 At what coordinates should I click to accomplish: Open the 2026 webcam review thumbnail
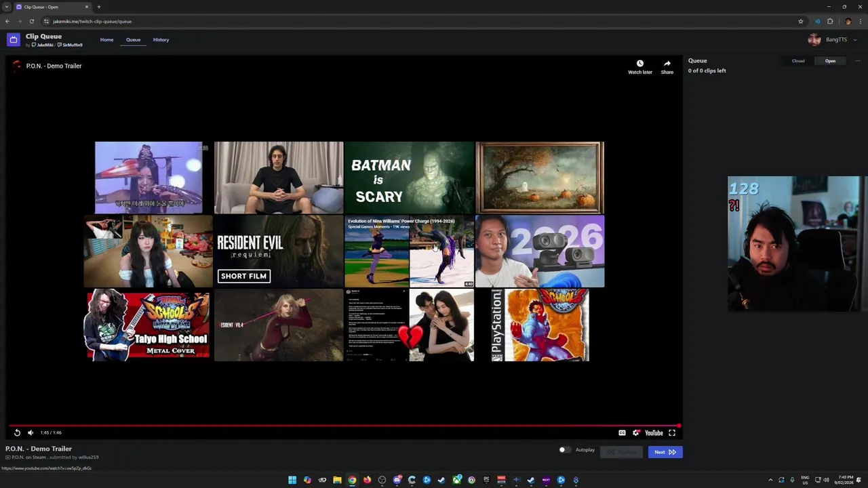pyautogui.click(x=540, y=251)
